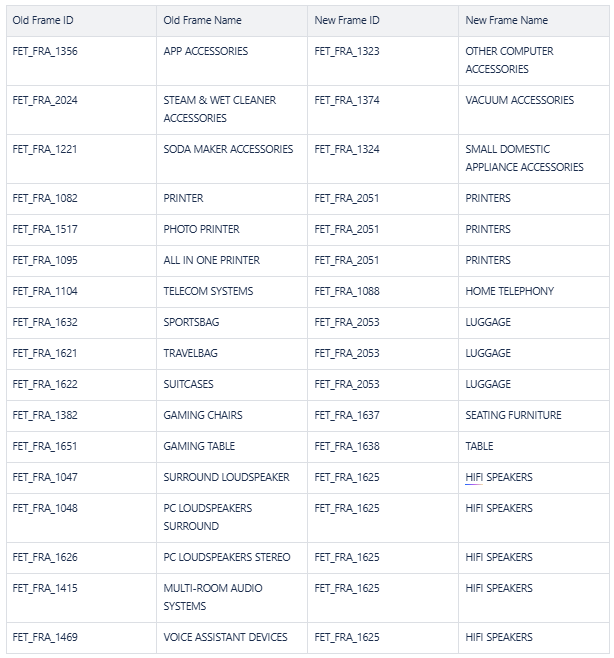Select the TELECOM SYSTEMS cell
Image resolution: width=614 pixels, height=658 pixels.
point(208,291)
